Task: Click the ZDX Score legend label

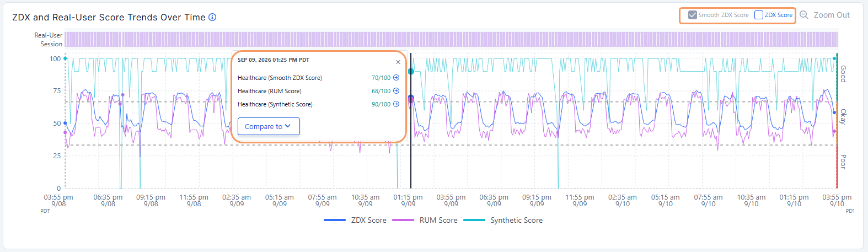Action: (x=369, y=220)
